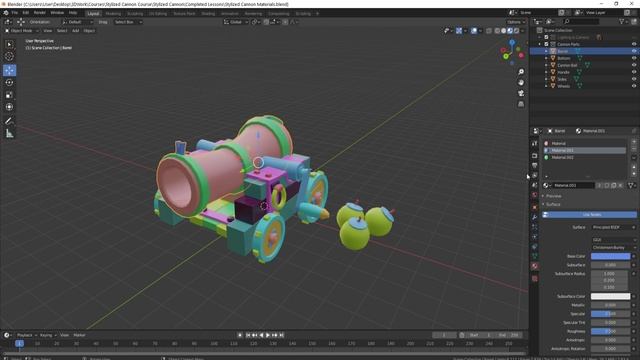Click the timeline play button
The width and height of the screenshot is (640, 360).
(x=268, y=335)
